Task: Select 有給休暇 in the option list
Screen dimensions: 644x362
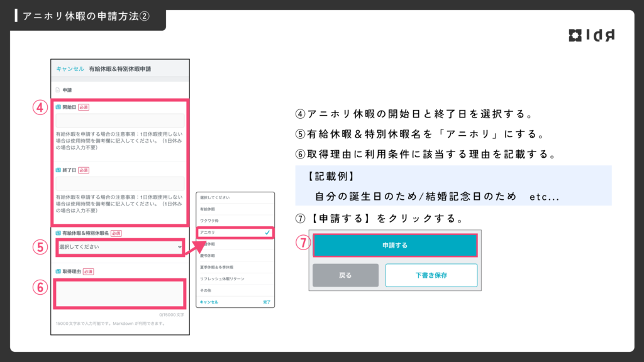Action: pyautogui.click(x=209, y=209)
